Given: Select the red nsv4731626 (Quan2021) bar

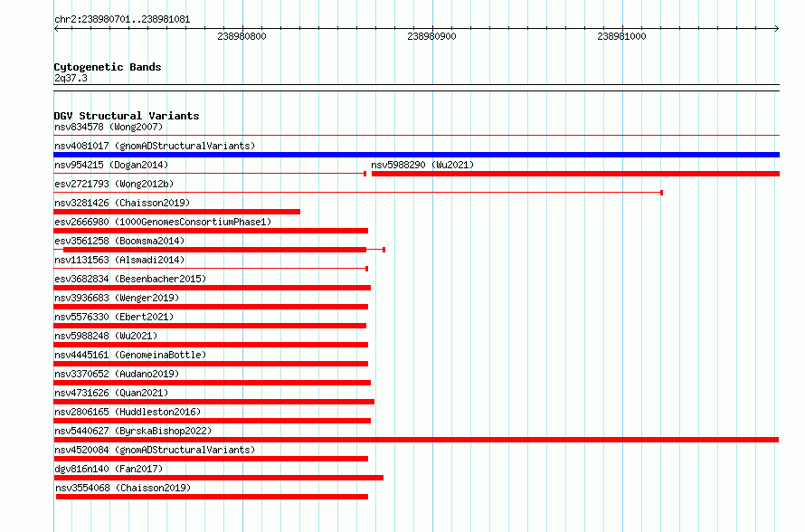Looking at the screenshot, I should click(x=213, y=402).
